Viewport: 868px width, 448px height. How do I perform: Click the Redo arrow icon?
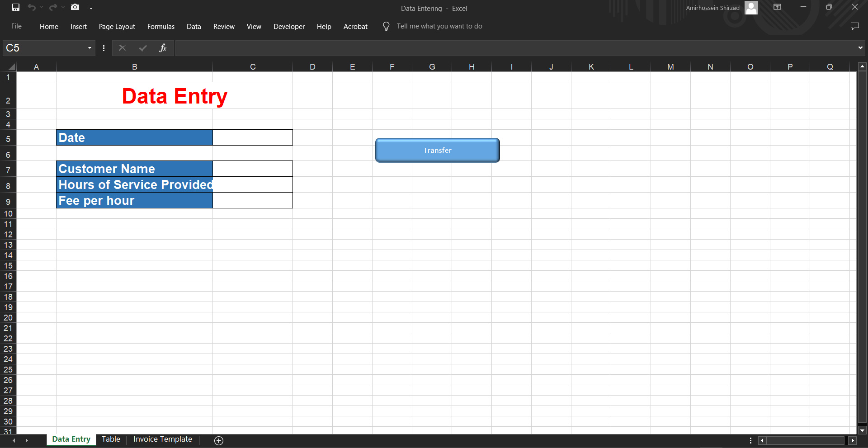(x=53, y=7)
